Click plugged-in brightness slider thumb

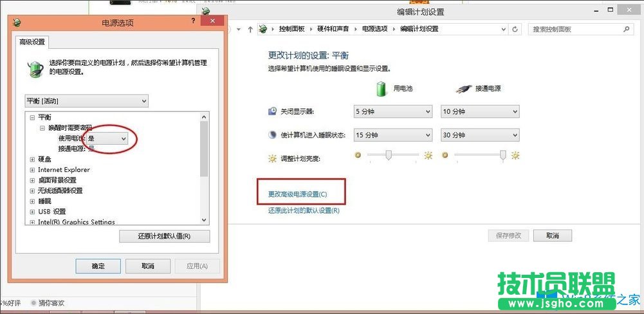(x=502, y=155)
